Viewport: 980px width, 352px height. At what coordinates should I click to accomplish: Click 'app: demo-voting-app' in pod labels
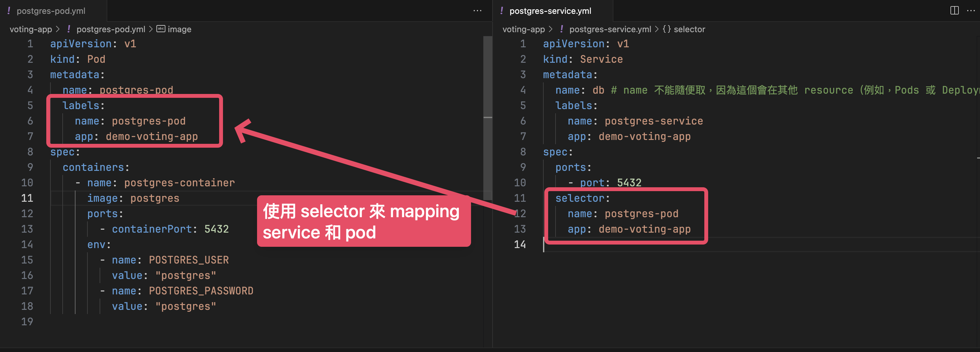coord(136,136)
